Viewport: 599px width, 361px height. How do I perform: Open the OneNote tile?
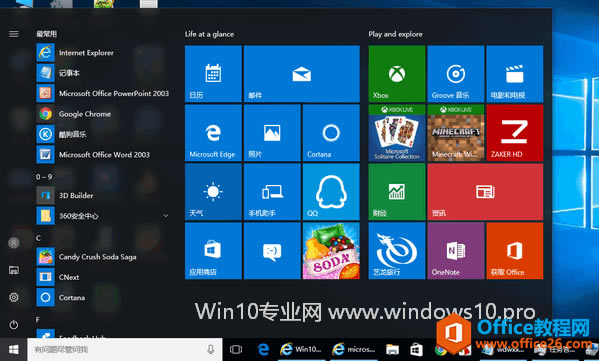pyautogui.click(x=456, y=251)
